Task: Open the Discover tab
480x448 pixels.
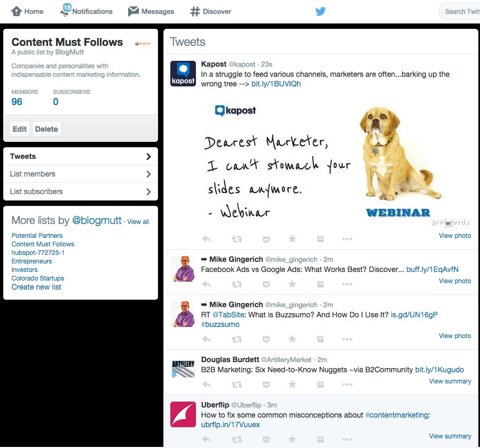Action: point(210,12)
